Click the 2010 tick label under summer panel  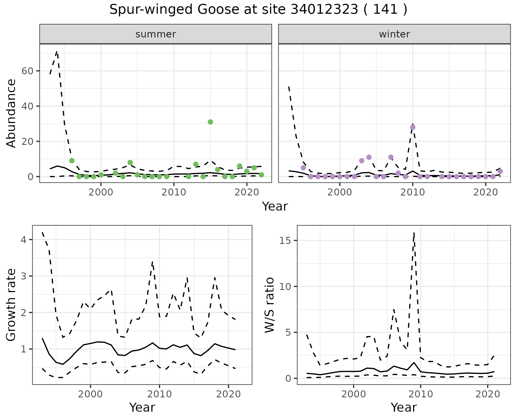click(174, 192)
